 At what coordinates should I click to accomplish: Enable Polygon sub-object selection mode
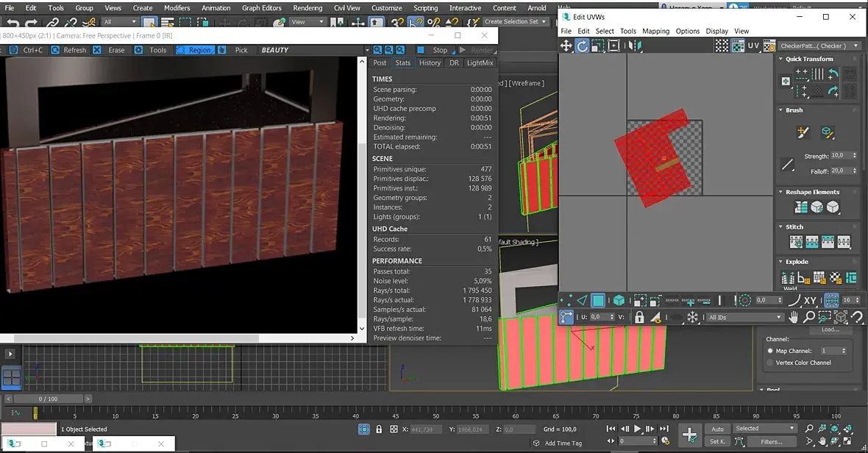point(599,301)
